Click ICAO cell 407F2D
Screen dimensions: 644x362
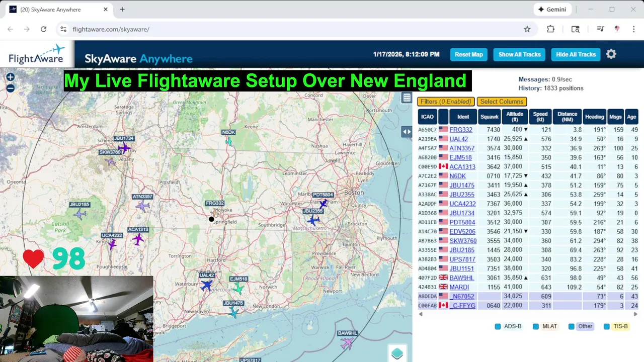pyautogui.click(x=427, y=278)
